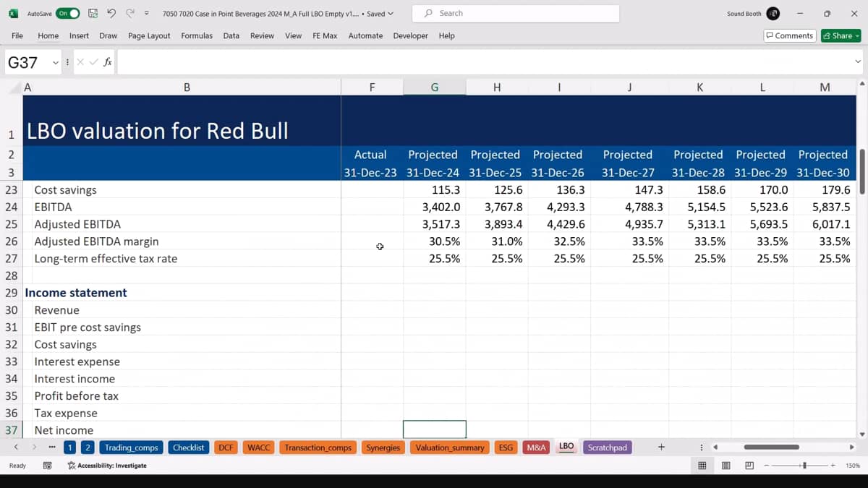Switch to the Page Layout tab
Viewport: 868px width, 488px height.
149,35
